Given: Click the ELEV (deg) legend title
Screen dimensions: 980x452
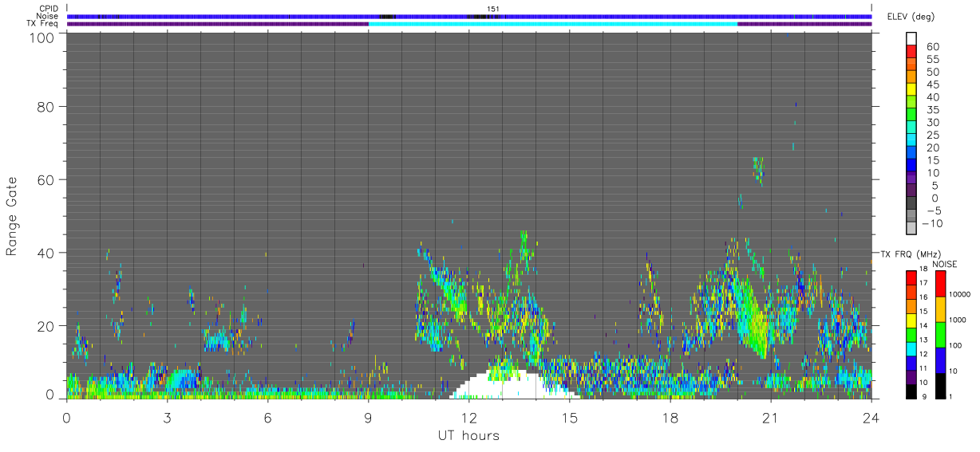Looking at the screenshot, I should (912, 18).
